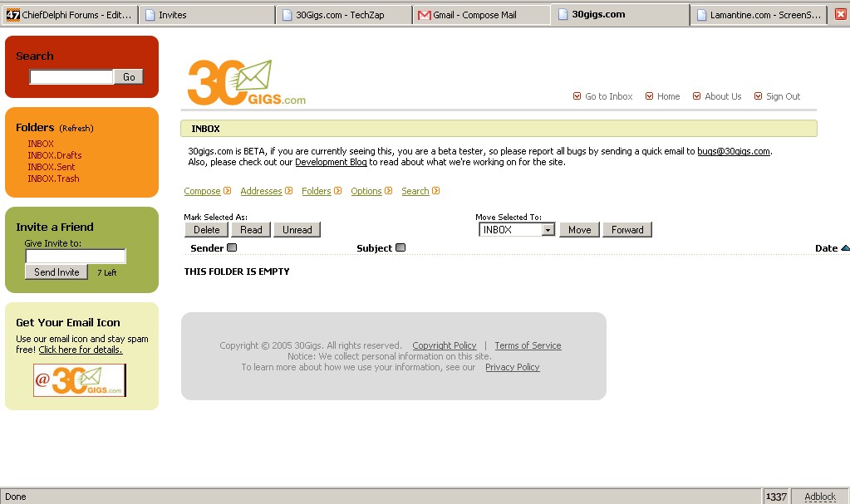Open the INBOX folder
Screen dimensions: 850x504
click(41, 144)
